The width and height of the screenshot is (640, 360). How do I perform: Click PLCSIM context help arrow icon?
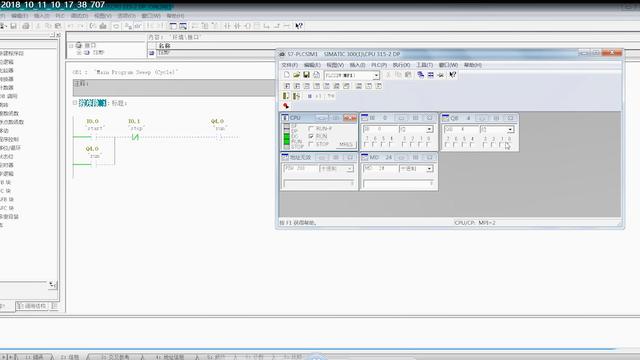(453, 75)
